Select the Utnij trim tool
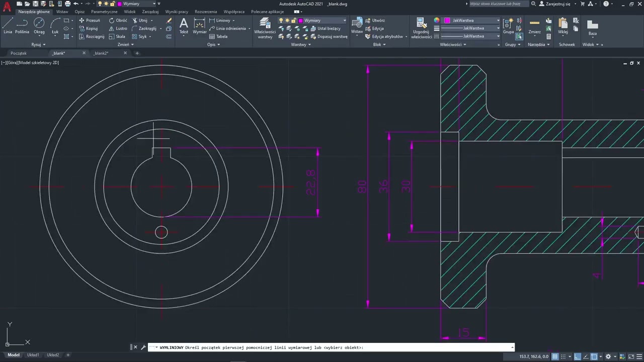Screen dimensions: 644x362 click(x=140, y=21)
